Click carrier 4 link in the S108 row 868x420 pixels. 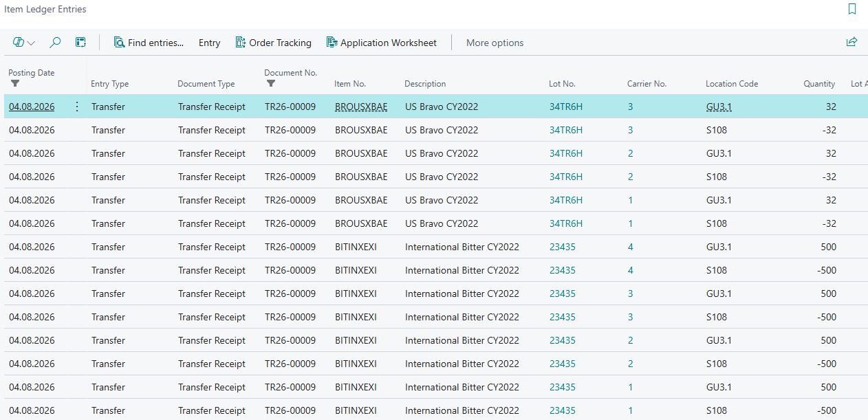(631, 270)
